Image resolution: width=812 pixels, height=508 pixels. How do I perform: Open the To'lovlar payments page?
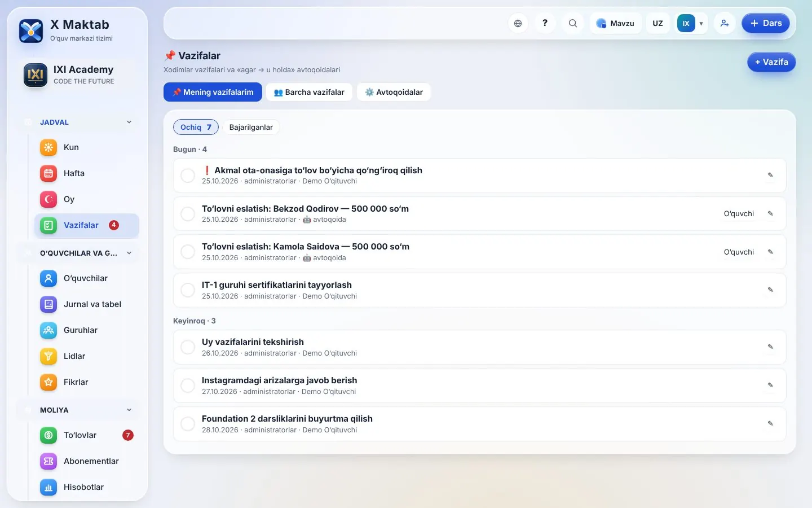(x=86, y=435)
